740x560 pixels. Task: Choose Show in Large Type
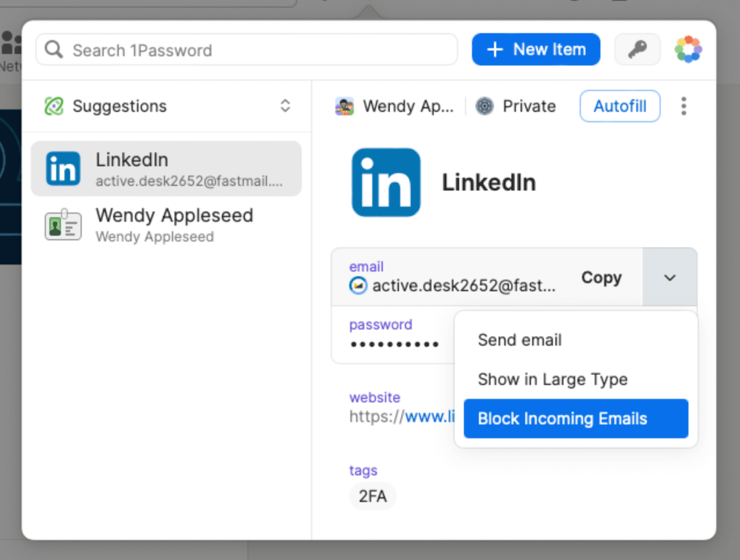point(552,379)
